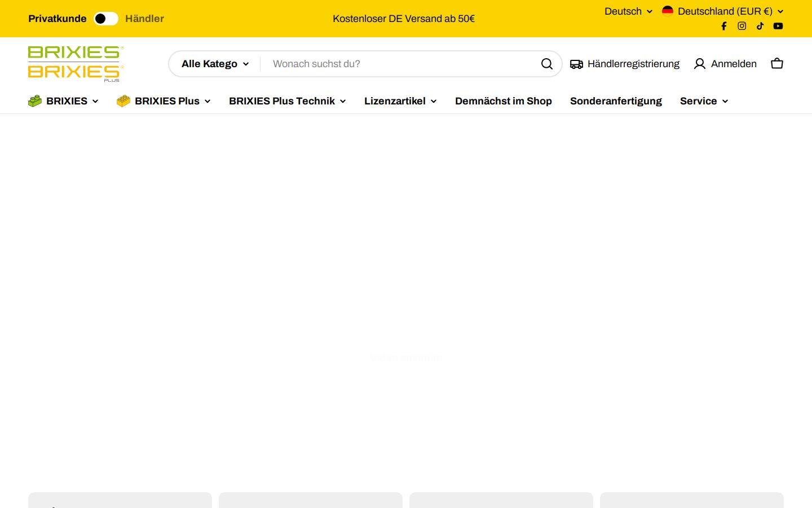Open the Sonderanfertigung page
Screen dimensions: 812x508
tap(616, 101)
